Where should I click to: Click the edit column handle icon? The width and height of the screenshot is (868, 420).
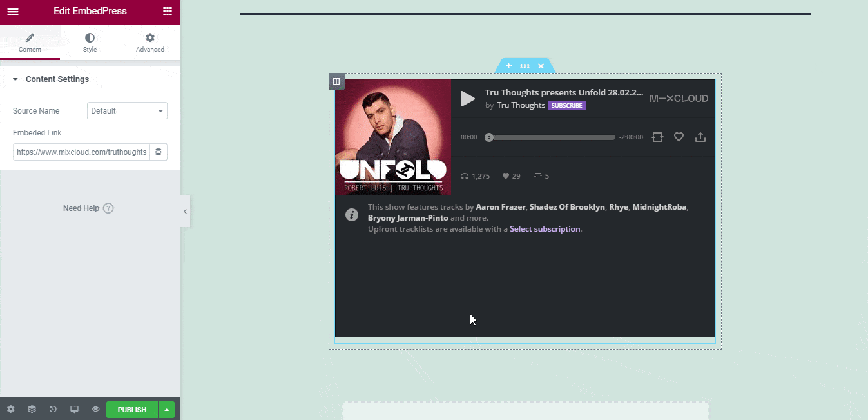[x=336, y=81]
